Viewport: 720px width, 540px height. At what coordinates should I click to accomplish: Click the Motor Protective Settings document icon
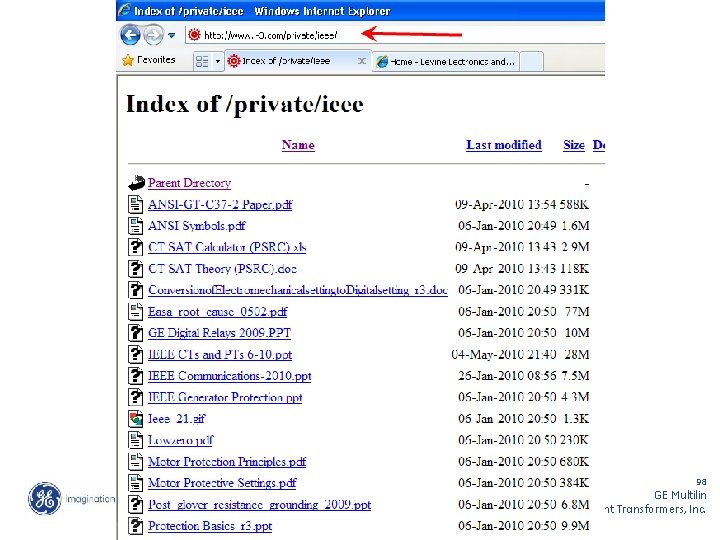point(135,483)
